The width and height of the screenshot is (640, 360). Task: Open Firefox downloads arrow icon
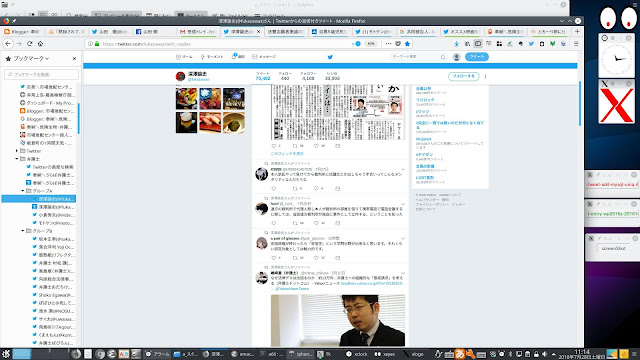[457, 44]
